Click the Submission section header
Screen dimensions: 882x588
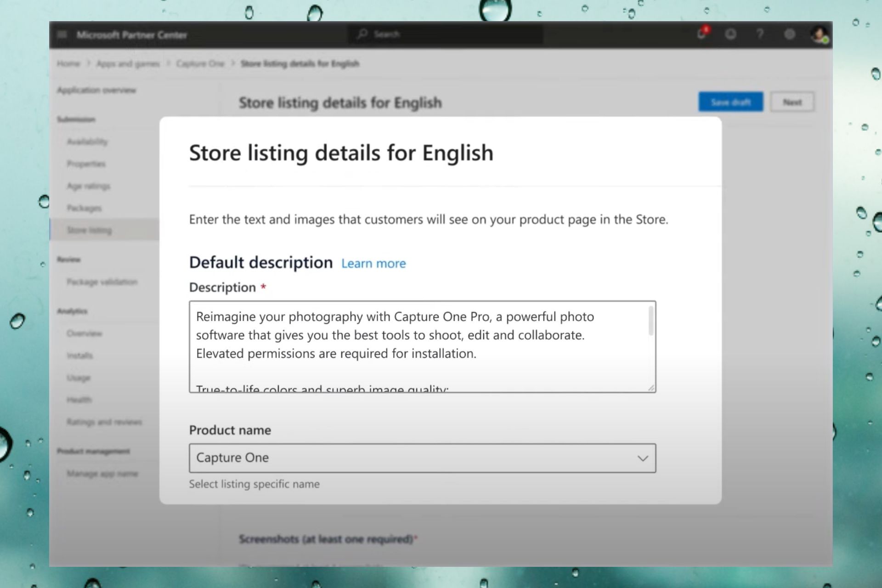[x=76, y=119]
